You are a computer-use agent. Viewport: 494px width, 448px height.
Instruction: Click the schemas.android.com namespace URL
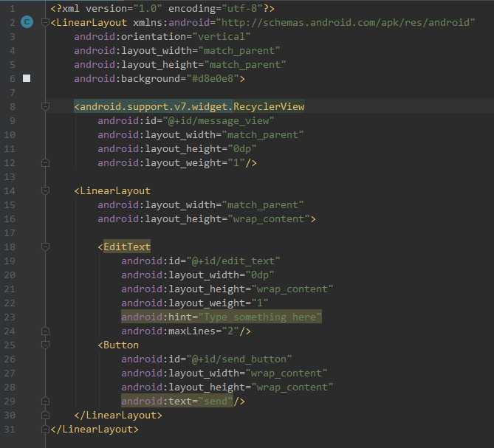346,22
